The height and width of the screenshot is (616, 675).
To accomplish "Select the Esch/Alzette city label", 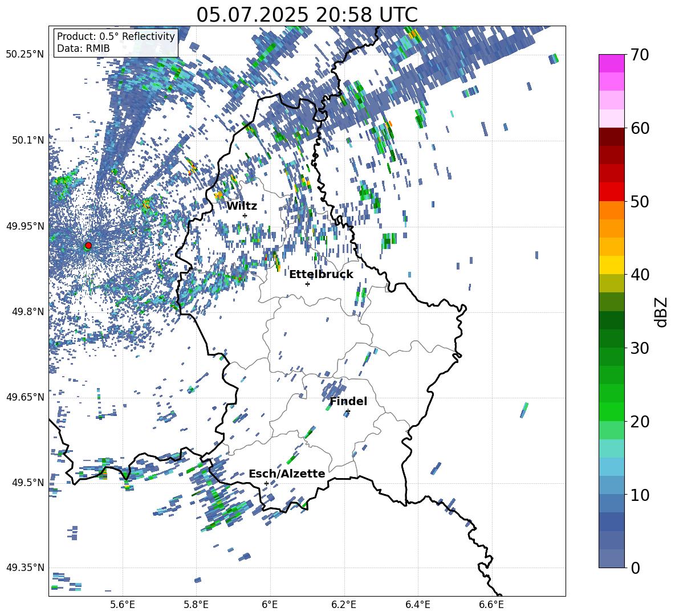I will point(287,474).
